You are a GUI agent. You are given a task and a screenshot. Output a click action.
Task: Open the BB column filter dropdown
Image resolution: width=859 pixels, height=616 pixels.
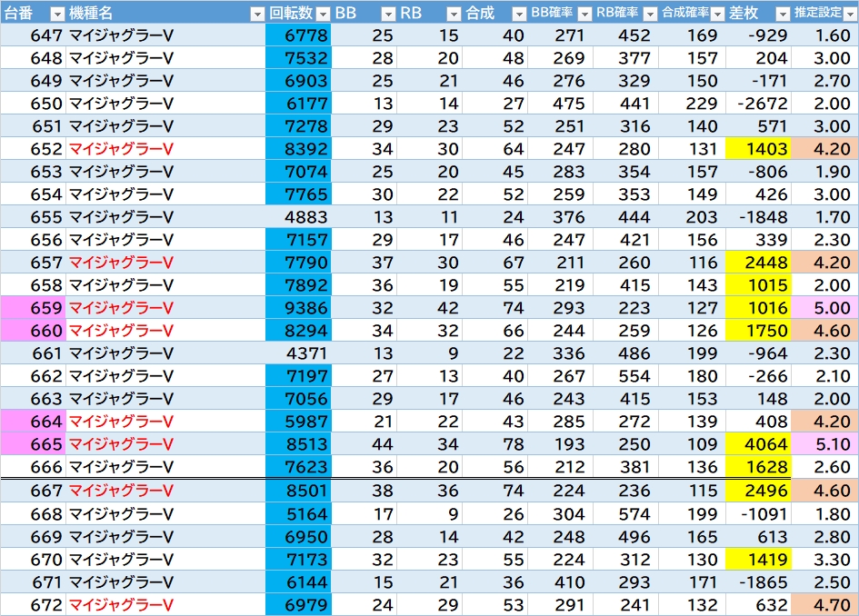click(x=388, y=15)
